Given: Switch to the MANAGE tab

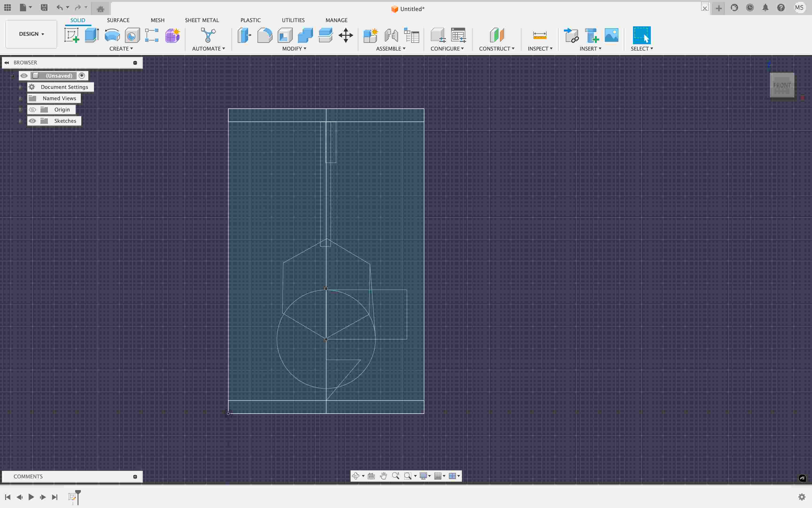Looking at the screenshot, I should [336, 20].
